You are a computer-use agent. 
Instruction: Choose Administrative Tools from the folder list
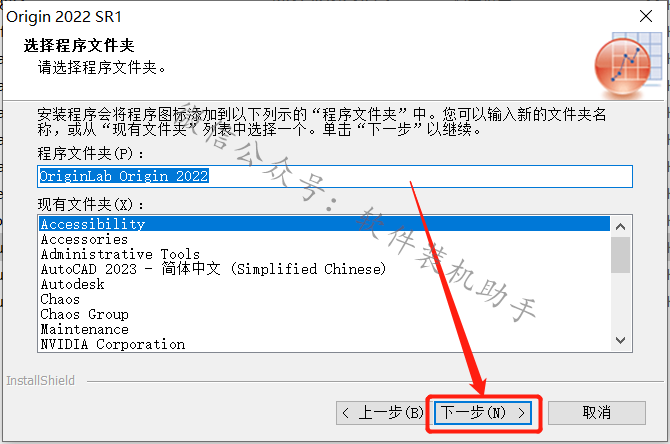click(325, 254)
